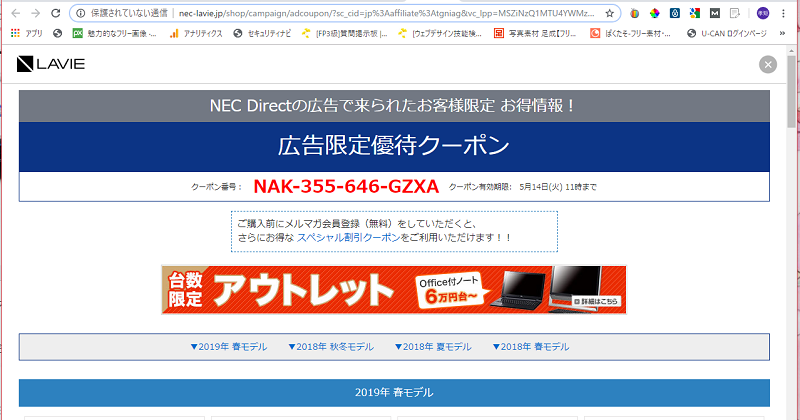Viewport: 800px width, 420px height.
Task: Click the globe bookmark next to アプリ
Action: tap(58, 33)
